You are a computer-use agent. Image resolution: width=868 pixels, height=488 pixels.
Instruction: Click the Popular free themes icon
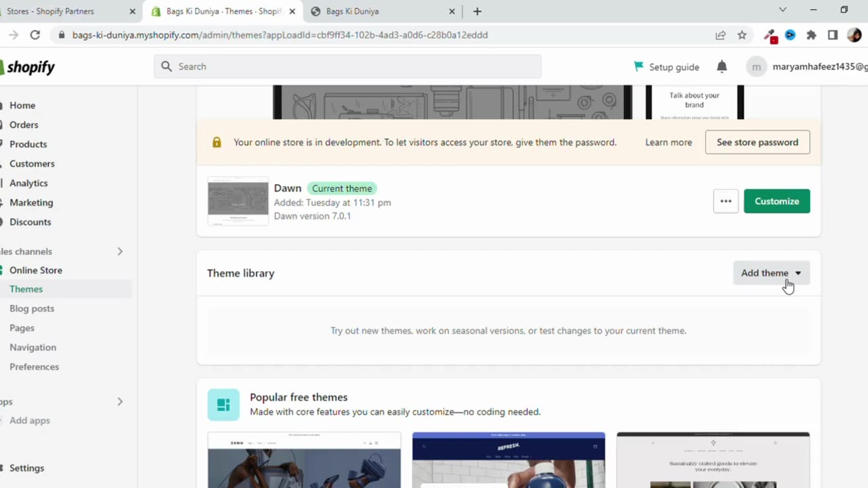pos(223,405)
